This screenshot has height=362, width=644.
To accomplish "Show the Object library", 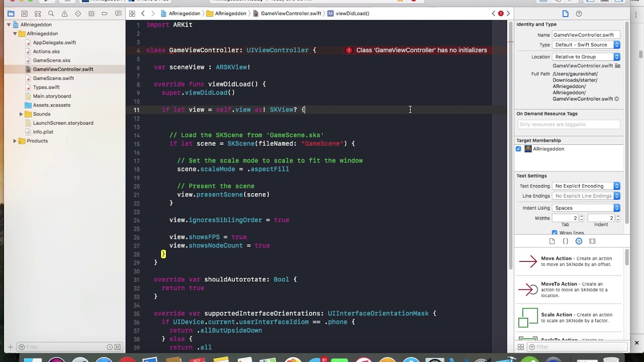I will (x=579, y=241).
